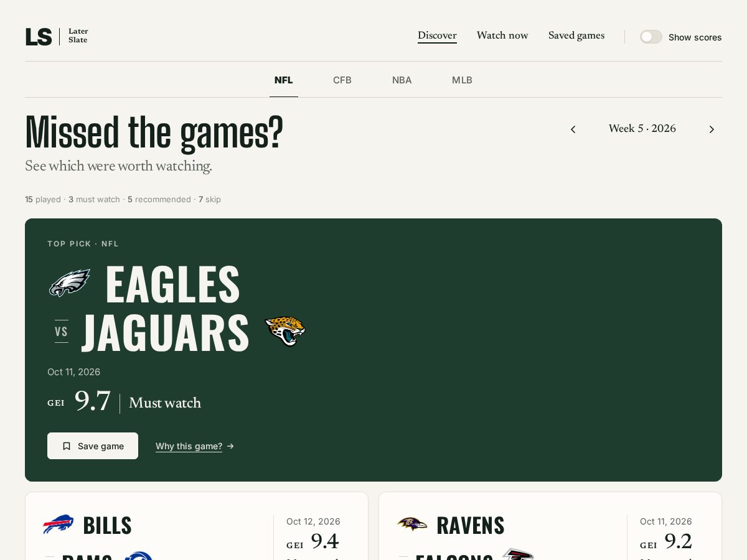Click the '7 skip' summary
This screenshot has width=747, height=560.
pos(210,200)
